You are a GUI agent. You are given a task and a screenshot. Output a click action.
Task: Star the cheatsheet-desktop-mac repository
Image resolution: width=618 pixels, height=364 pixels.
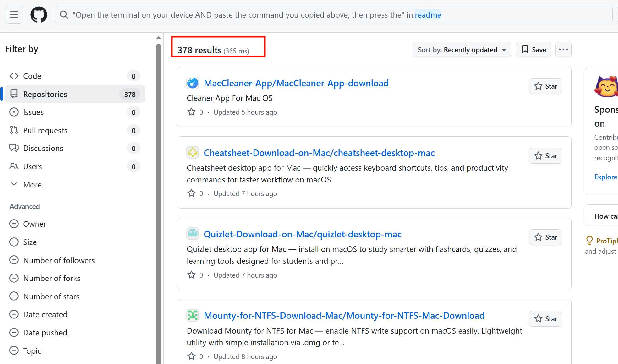(x=545, y=156)
